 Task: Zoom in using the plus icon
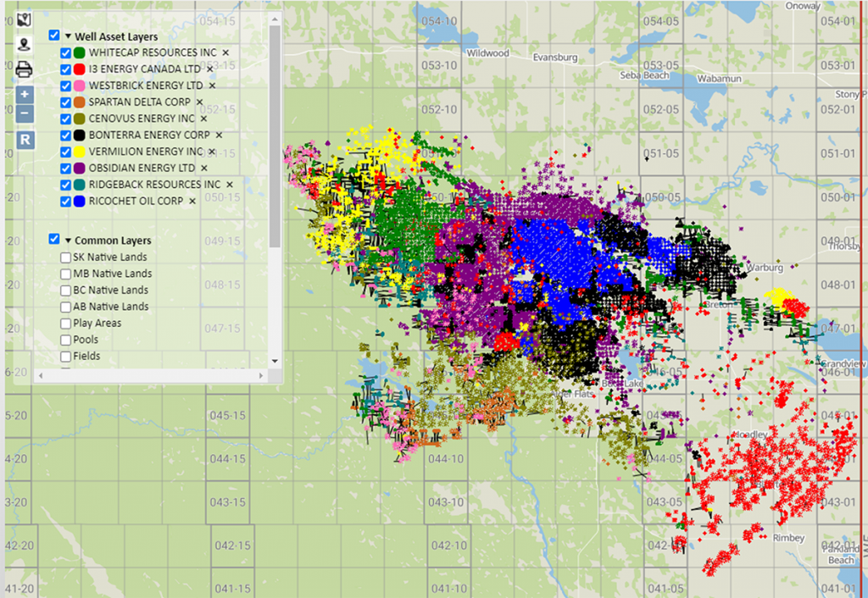tap(24, 94)
